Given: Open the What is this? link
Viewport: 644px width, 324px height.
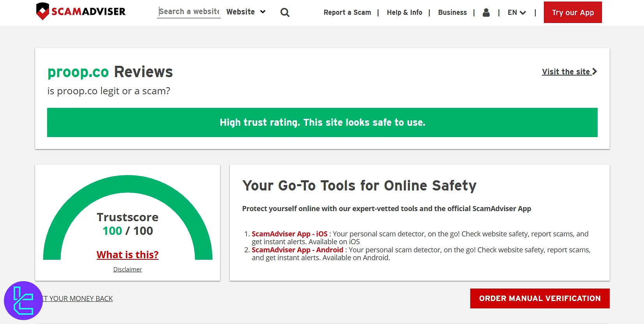Looking at the screenshot, I should 127,255.
